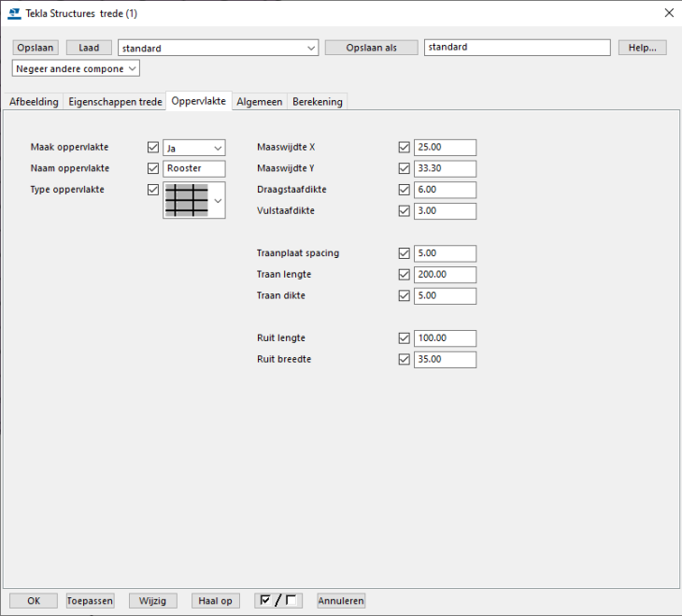Click the Maaswijdte X value field
The image size is (682, 616).
click(x=445, y=147)
